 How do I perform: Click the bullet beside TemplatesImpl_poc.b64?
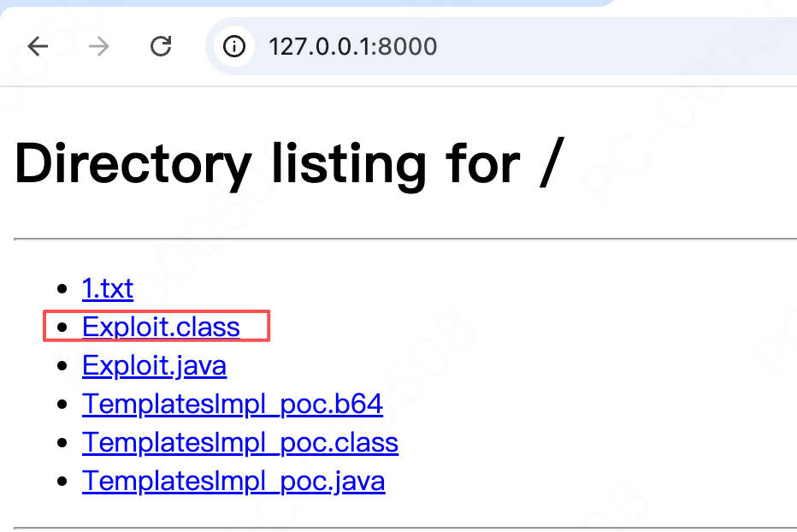tap(62, 405)
